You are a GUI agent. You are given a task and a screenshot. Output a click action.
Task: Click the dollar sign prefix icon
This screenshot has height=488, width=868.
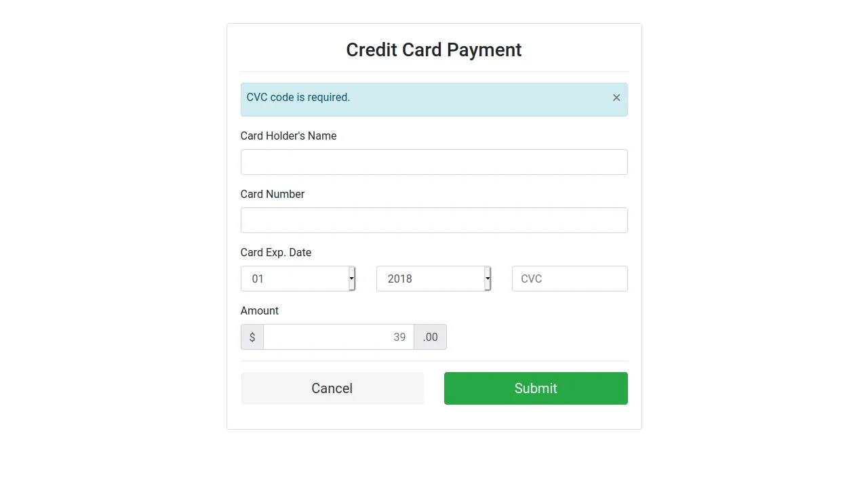[252, 337]
